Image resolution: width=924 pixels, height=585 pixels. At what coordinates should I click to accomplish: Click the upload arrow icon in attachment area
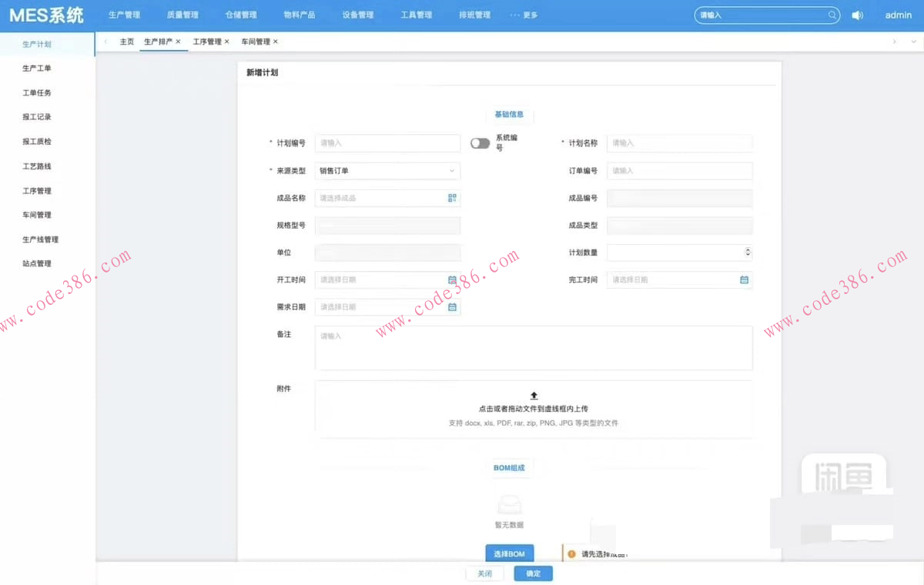click(x=534, y=396)
